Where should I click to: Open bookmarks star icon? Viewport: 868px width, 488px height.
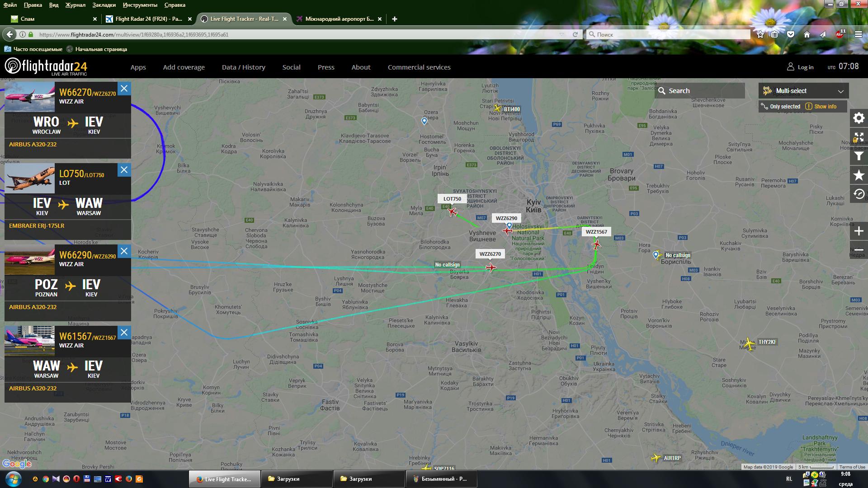click(859, 175)
